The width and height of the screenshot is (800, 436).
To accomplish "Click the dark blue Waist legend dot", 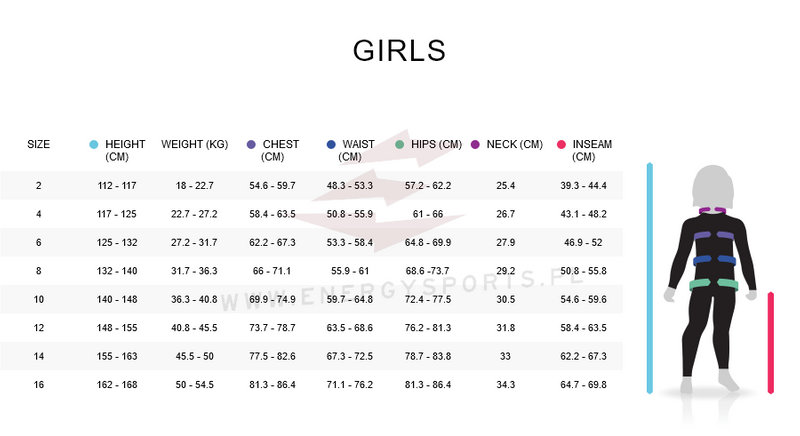I will click(x=331, y=145).
